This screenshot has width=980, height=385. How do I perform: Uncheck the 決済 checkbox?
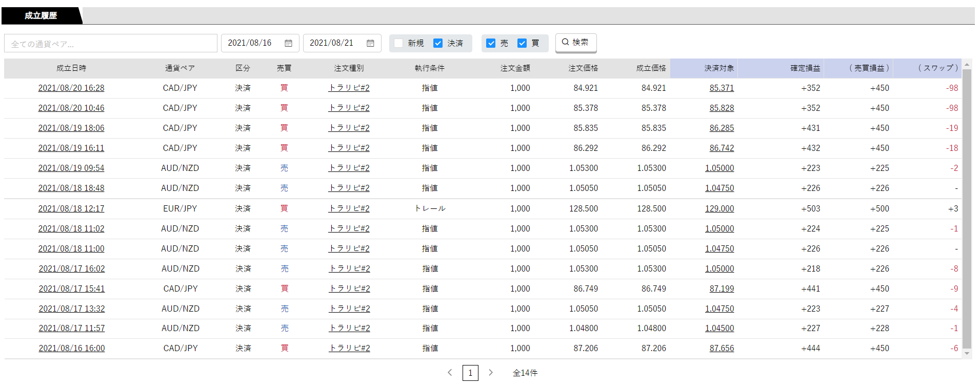tap(438, 43)
